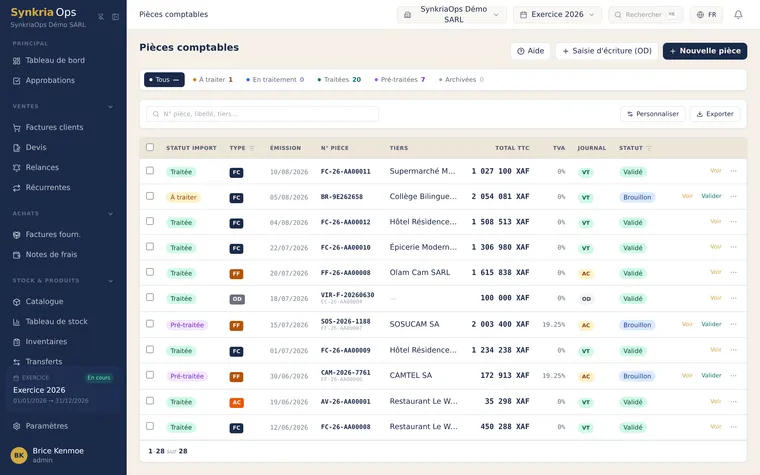Open more actions for SOSUCAM SA row
Screen dimensions: 760x475
coord(733,324)
